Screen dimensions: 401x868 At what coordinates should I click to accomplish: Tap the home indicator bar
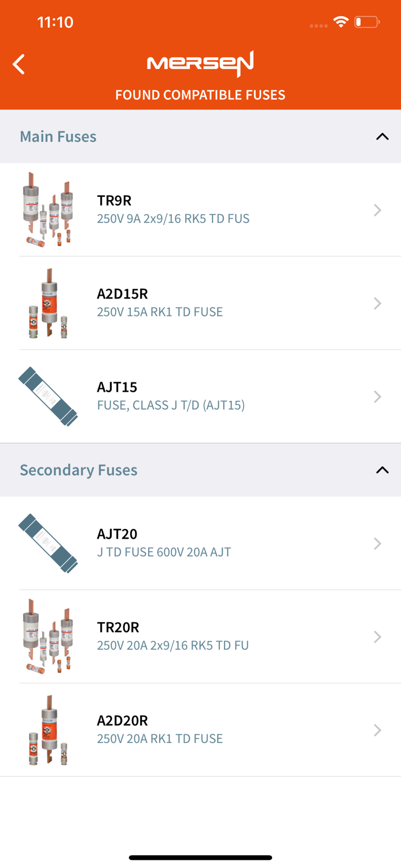[200, 857]
